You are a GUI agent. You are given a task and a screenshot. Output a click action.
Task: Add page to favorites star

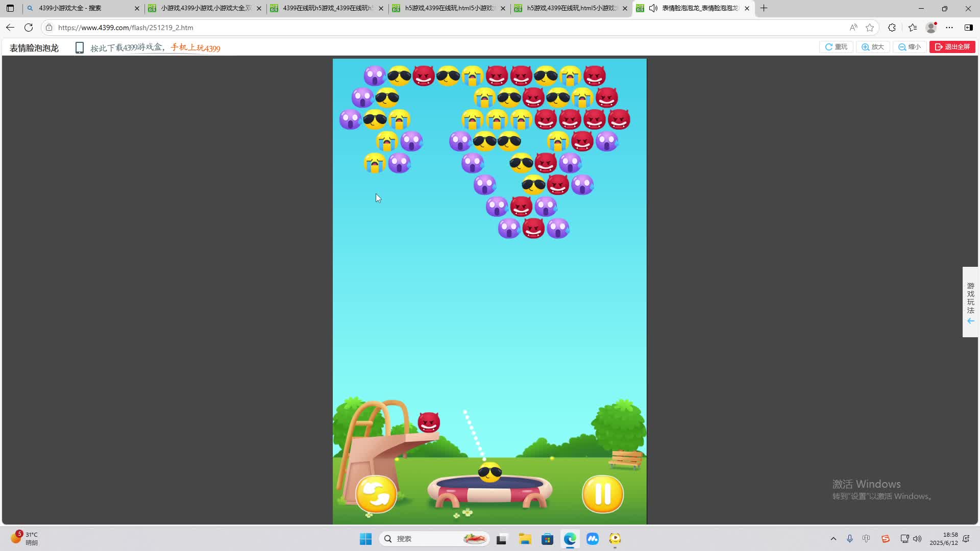click(x=870, y=28)
